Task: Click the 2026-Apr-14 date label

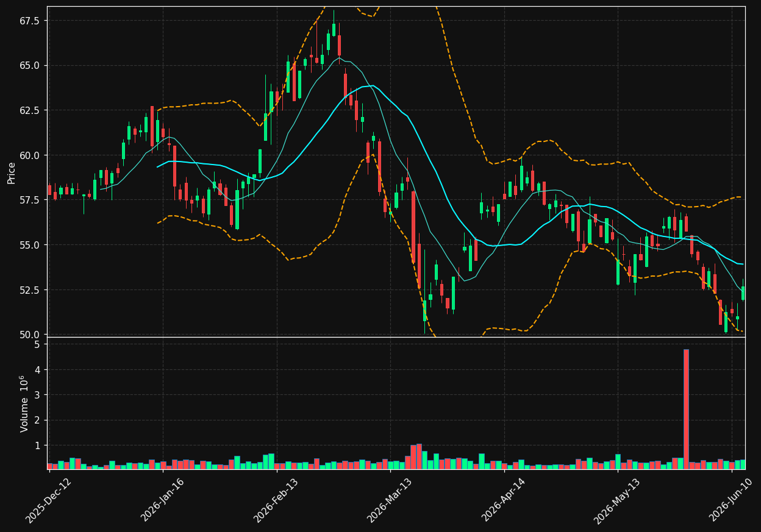Action: click(504, 500)
